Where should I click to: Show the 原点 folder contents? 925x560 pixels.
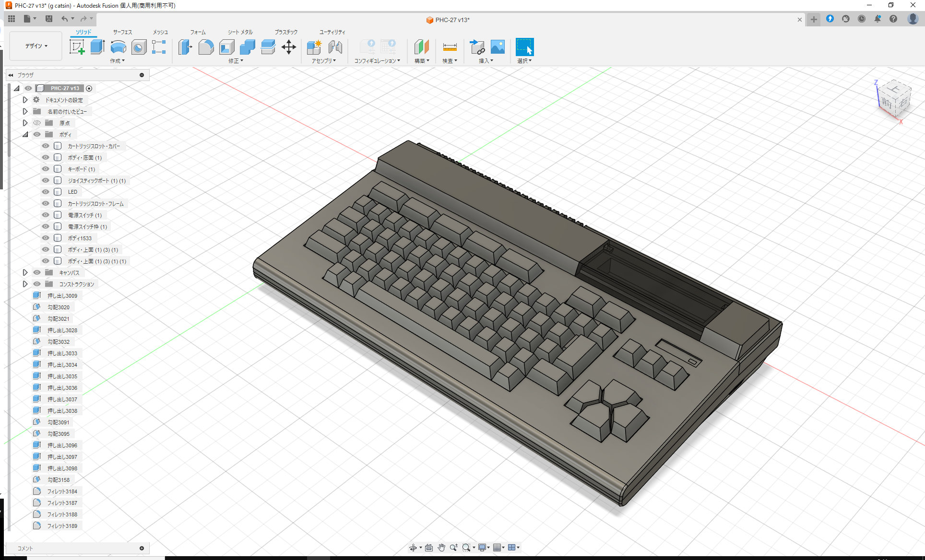[x=25, y=123]
